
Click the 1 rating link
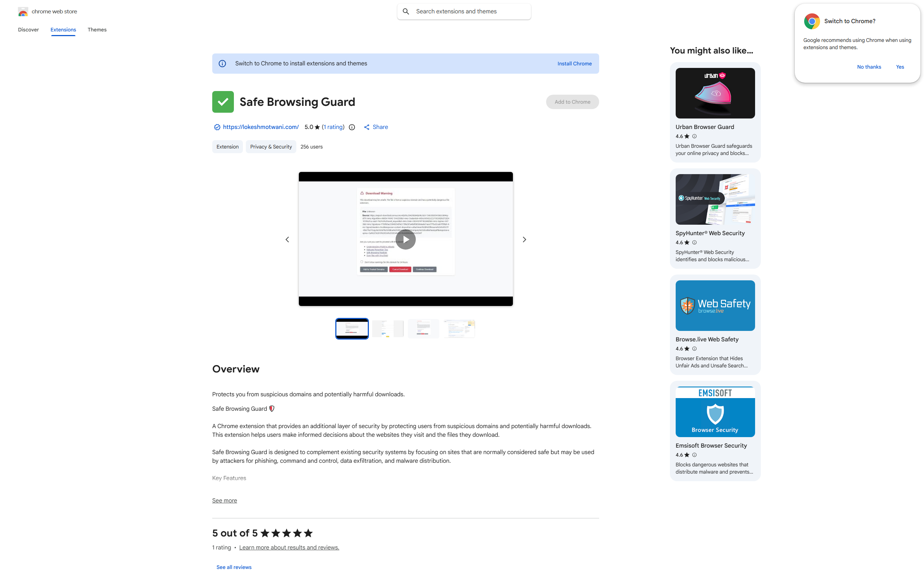click(333, 127)
